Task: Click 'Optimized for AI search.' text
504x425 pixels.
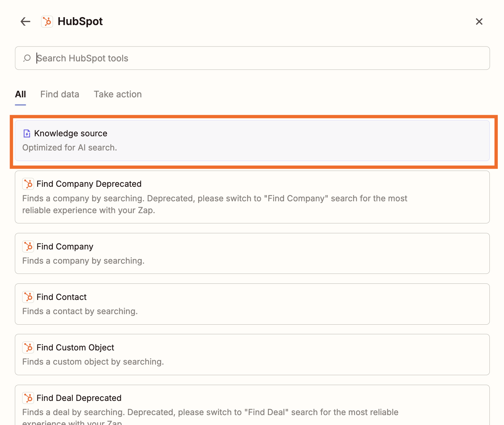Action: (70, 147)
